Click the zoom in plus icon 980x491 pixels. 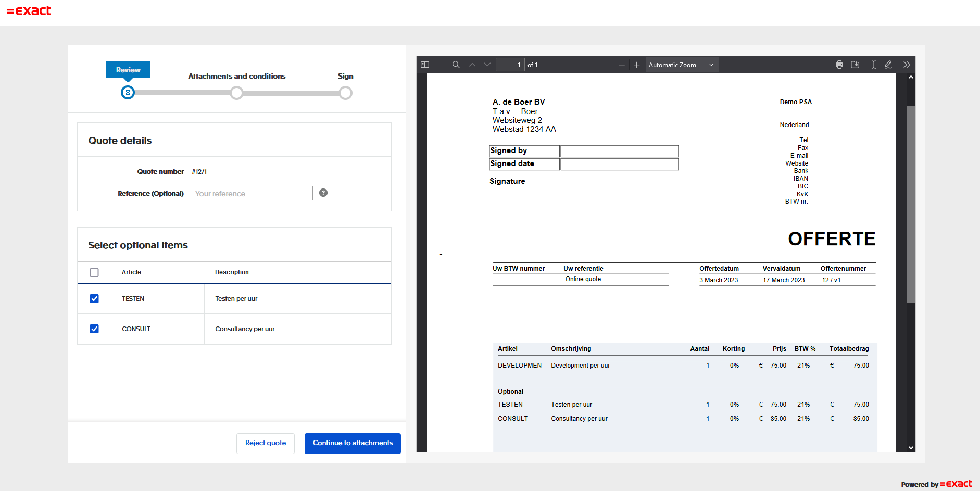636,65
